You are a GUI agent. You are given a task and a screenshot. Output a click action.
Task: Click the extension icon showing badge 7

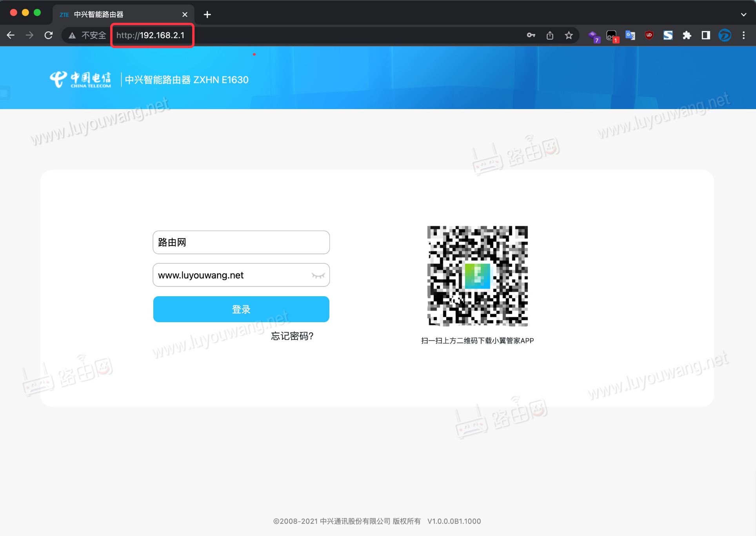[x=594, y=35]
